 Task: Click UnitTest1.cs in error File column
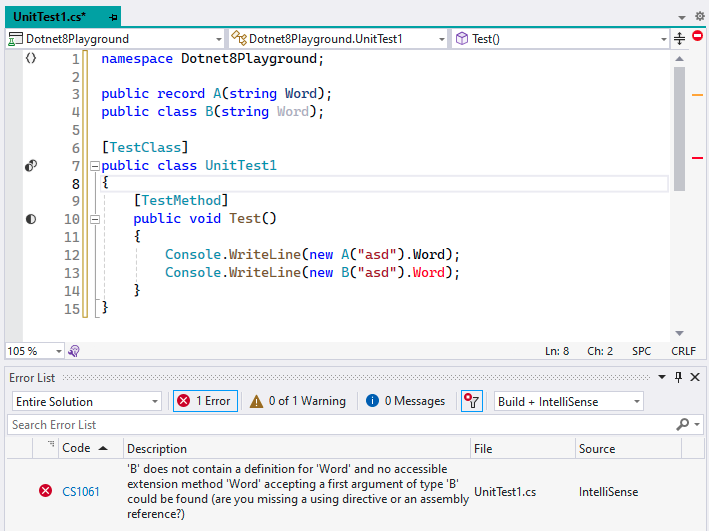[505, 492]
